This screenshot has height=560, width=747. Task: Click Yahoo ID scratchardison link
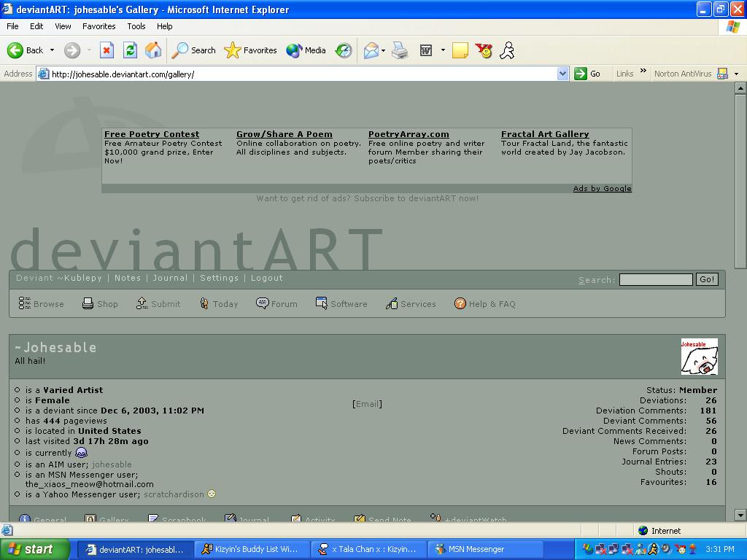[174, 494]
